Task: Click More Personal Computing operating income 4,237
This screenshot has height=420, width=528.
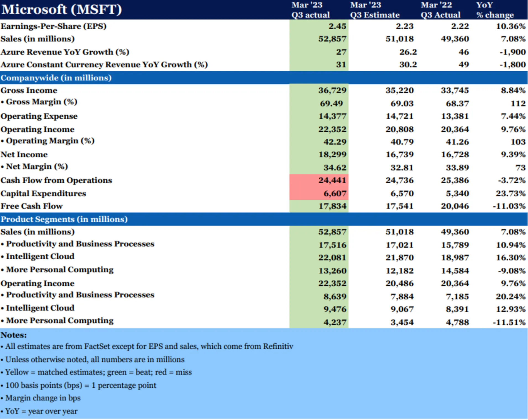Action: pos(335,322)
